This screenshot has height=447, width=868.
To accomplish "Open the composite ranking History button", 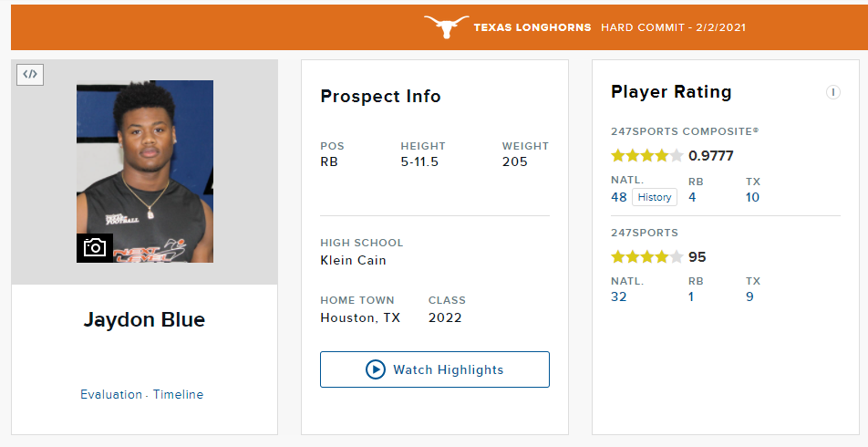I will tap(655, 197).
